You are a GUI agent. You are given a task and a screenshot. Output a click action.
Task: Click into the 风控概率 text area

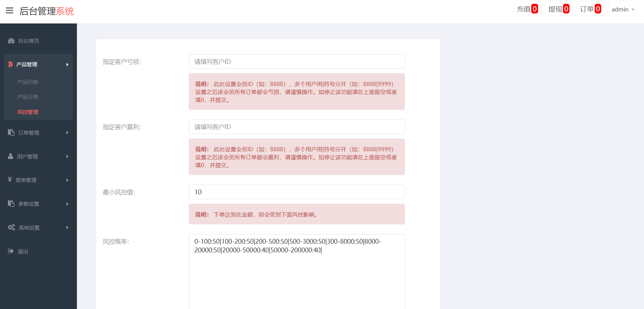[297, 271]
